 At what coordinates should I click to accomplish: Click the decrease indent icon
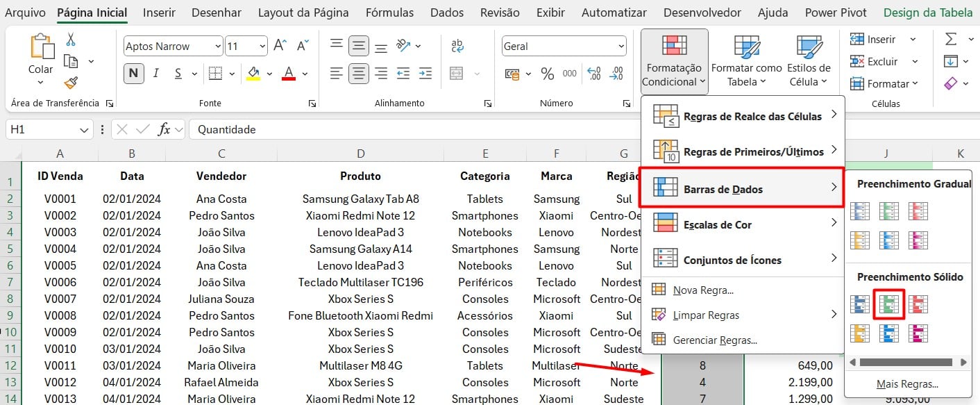pyautogui.click(x=403, y=73)
